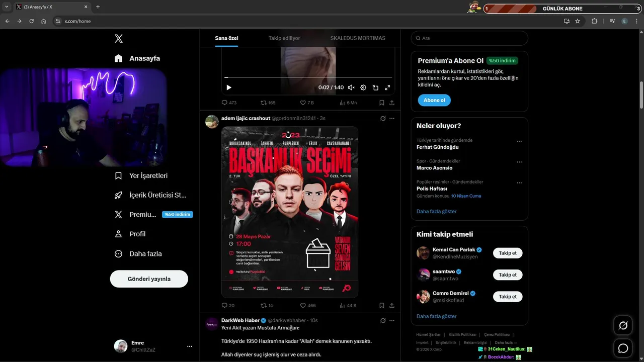Open adem ljajic crashout profile avatar
Image resolution: width=644 pixels, height=362 pixels.
click(212, 122)
